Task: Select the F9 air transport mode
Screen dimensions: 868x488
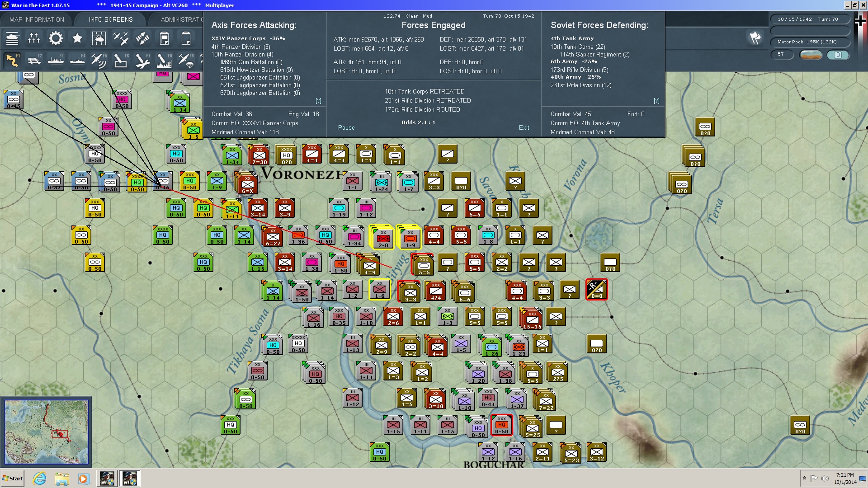Action: 186,61
